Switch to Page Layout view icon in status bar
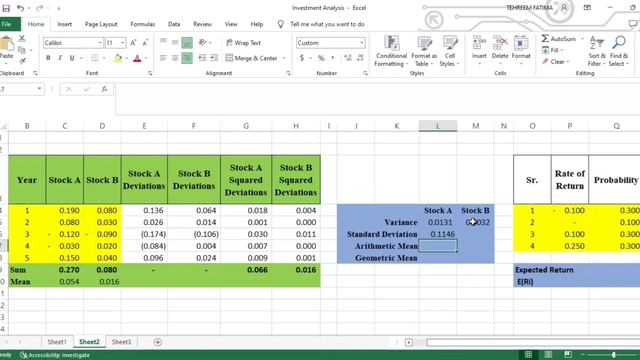The height and width of the screenshot is (360, 640). (548, 355)
